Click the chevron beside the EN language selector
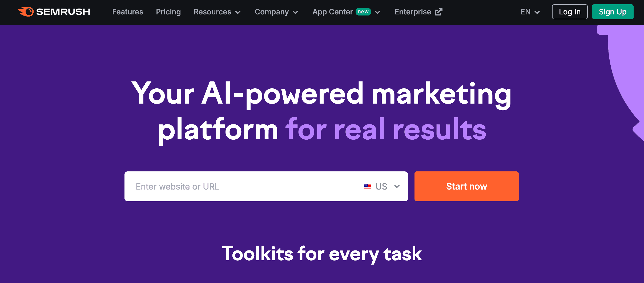This screenshot has height=283, width=644. click(537, 12)
